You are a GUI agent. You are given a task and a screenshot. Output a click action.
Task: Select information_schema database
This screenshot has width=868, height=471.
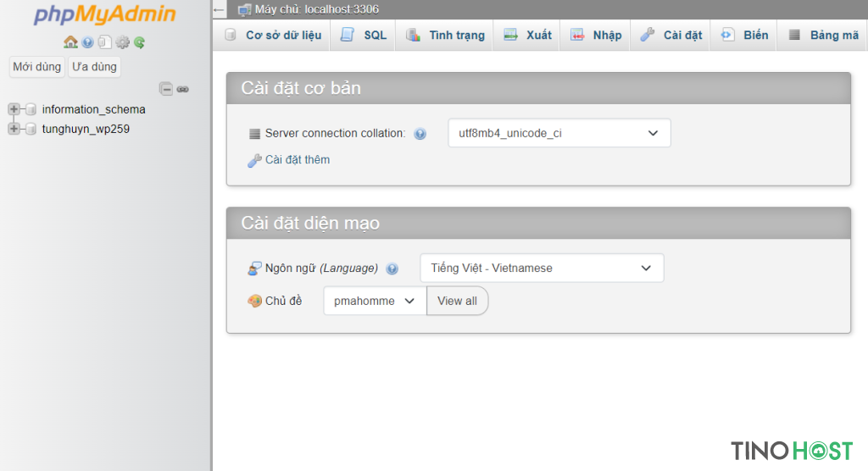click(93, 109)
